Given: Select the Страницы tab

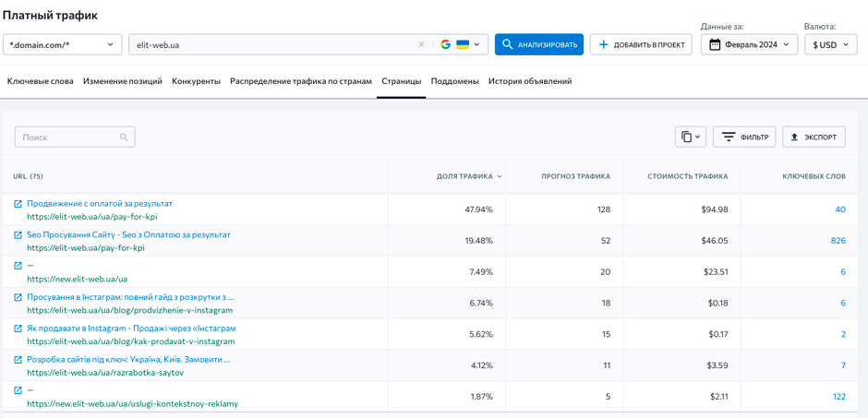Looking at the screenshot, I should click(x=402, y=81).
